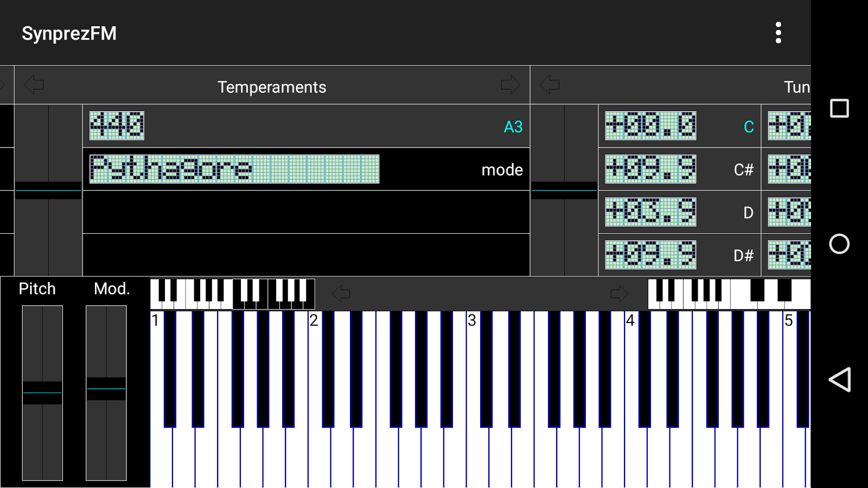Shift keyboard view right with the arrow
Screen dimensions: 868x488
pos(619,293)
